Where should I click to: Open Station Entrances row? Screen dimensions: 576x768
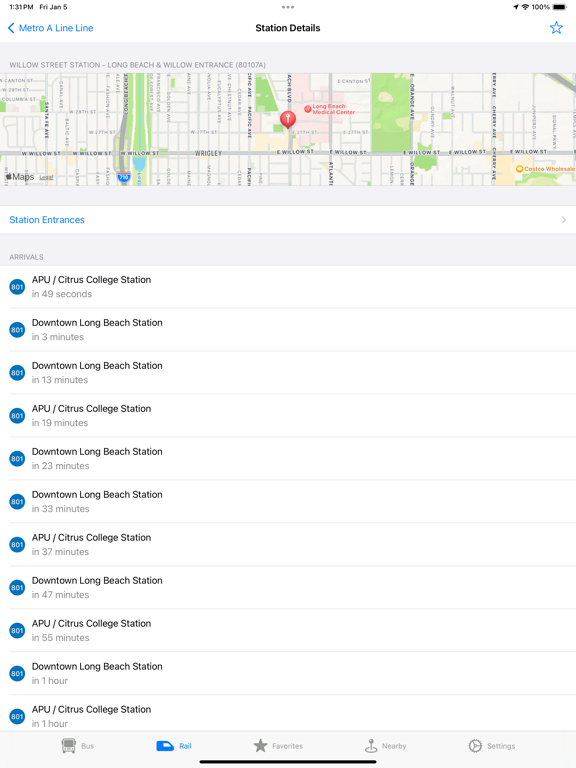288,220
